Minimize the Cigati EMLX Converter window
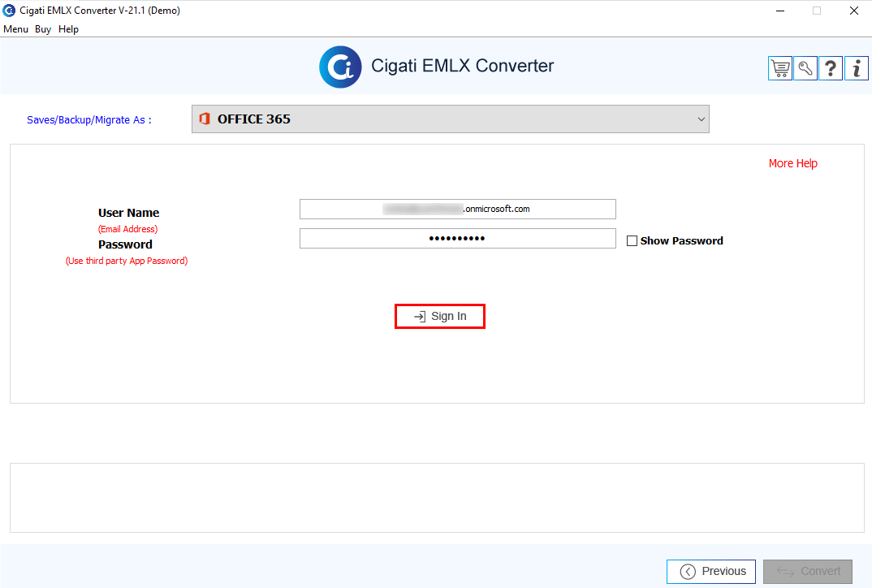The image size is (872, 588). 780,11
